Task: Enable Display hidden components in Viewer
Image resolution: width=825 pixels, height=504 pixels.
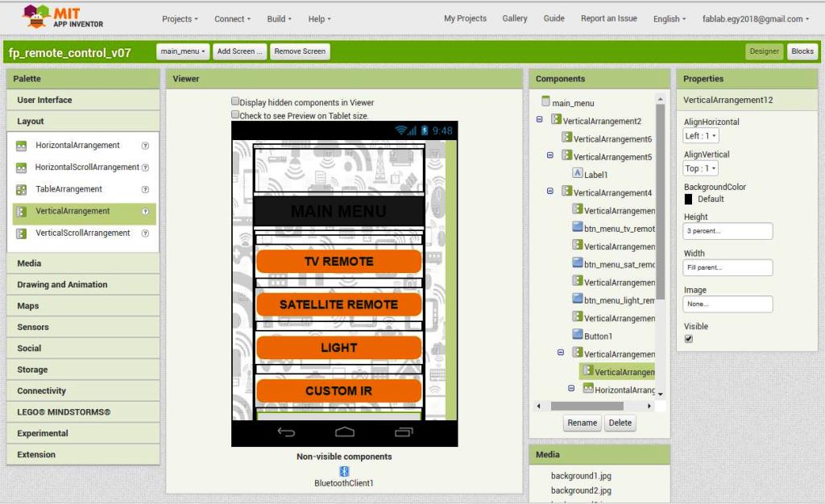Action: (235, 101)
